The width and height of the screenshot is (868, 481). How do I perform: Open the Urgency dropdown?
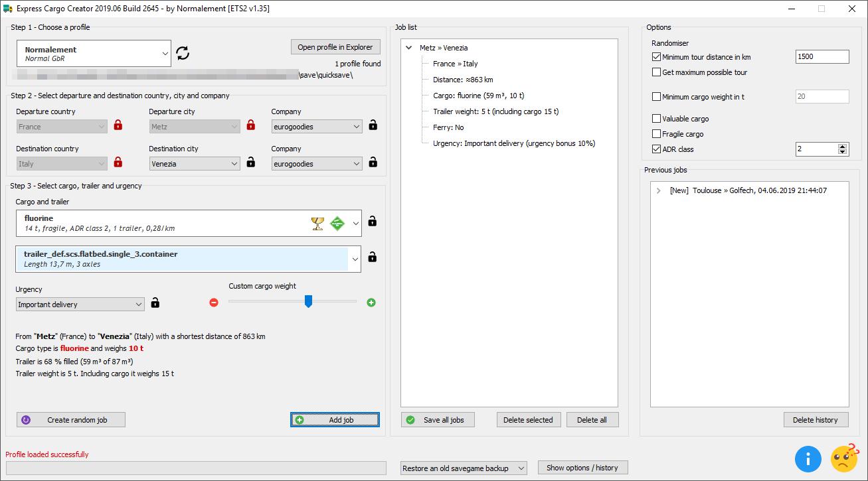(x=80, y=305)
